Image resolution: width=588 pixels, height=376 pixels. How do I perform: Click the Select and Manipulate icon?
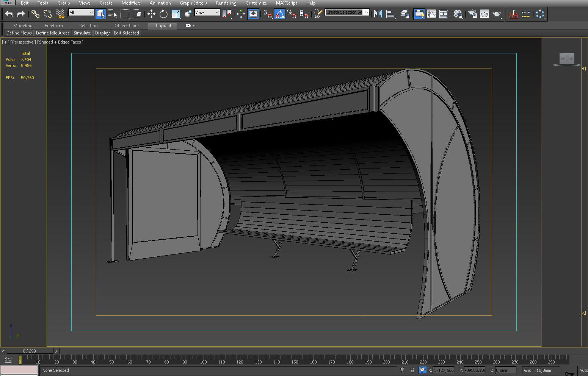241,14
